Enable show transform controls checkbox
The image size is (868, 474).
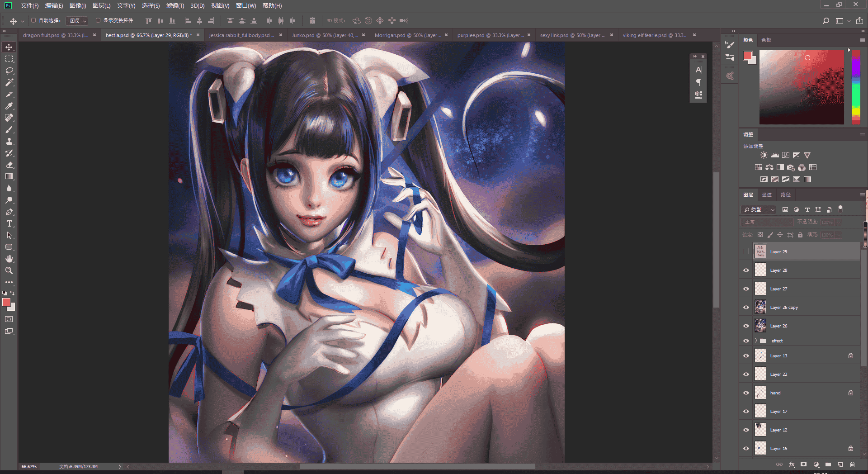pos(98,20)
